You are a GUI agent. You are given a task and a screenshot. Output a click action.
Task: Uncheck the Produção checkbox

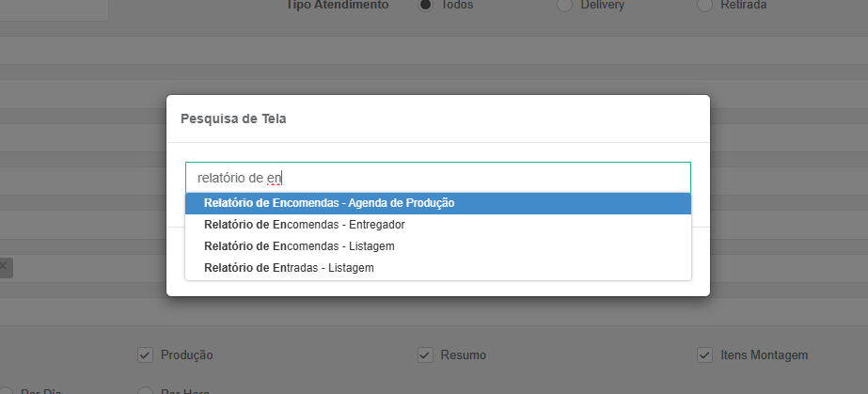(145, 355)
